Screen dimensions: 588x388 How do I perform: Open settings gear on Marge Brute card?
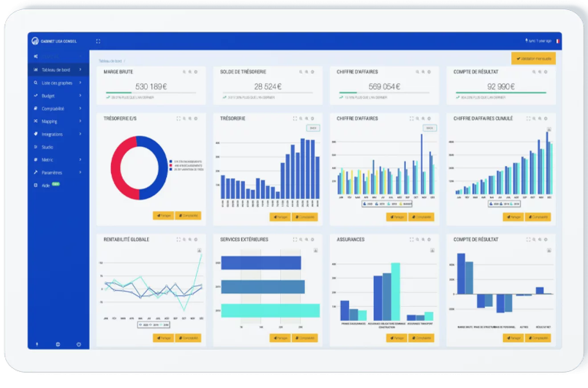pos(196,72)
